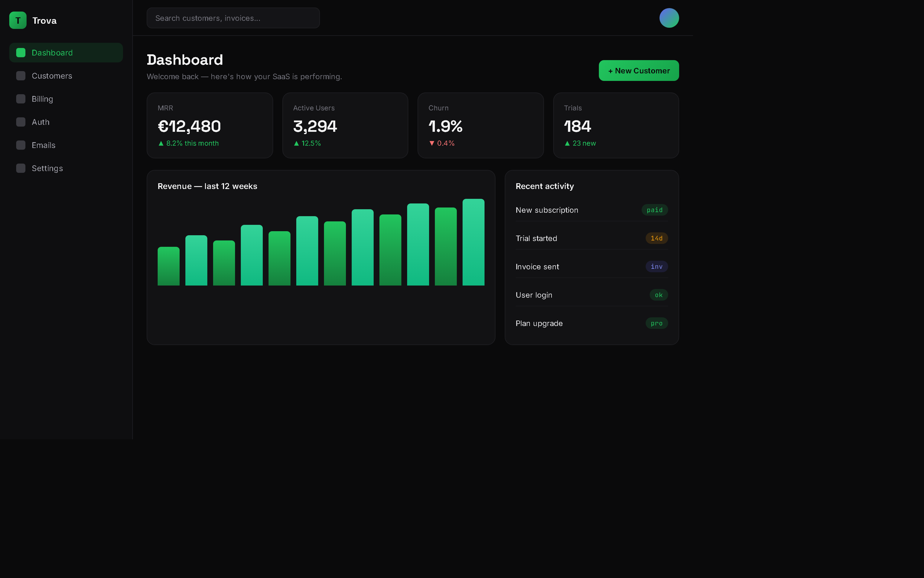The width and height of the screenshot is (924, 578).
Task: Click the Dashboard sidebar icon
Action: click(x=21, y=53)
